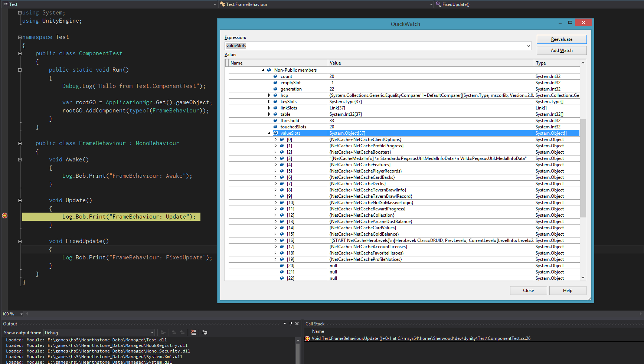
Task: Click the Value column header
Action: coord(431,63)
